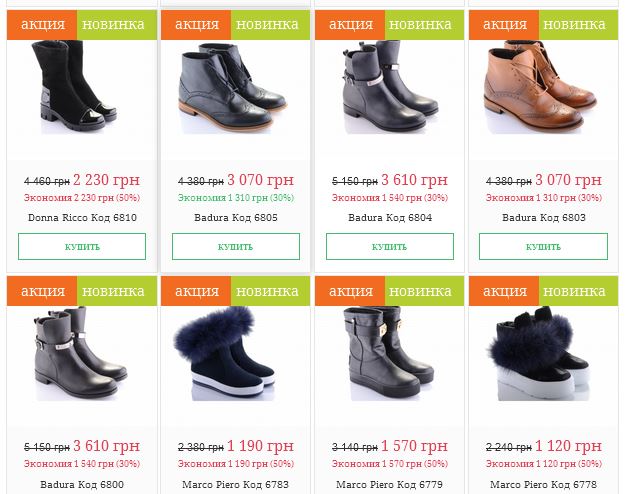Open the Badura 6800 black boot image

(81, 354)
